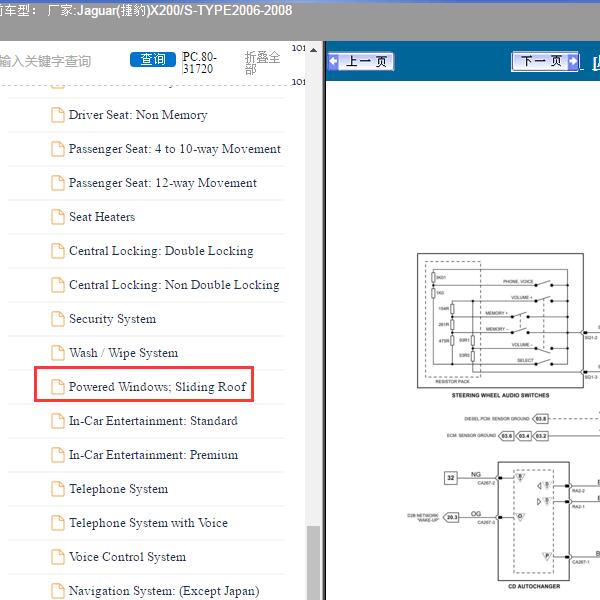Click the document icon beside Powered Windows; Sliding Roof
This screenshot has width=600, height=600.
pyautogui.click(x=58, y=387)
